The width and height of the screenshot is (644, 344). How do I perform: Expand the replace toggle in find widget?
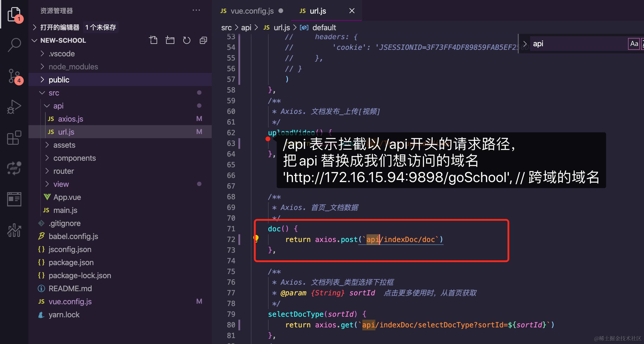click(x=525, y=44)
